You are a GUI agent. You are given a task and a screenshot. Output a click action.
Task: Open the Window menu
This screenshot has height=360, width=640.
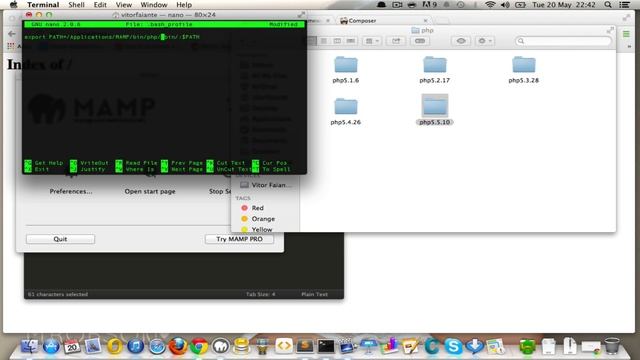pyautogui.click(x=154, y=4)
